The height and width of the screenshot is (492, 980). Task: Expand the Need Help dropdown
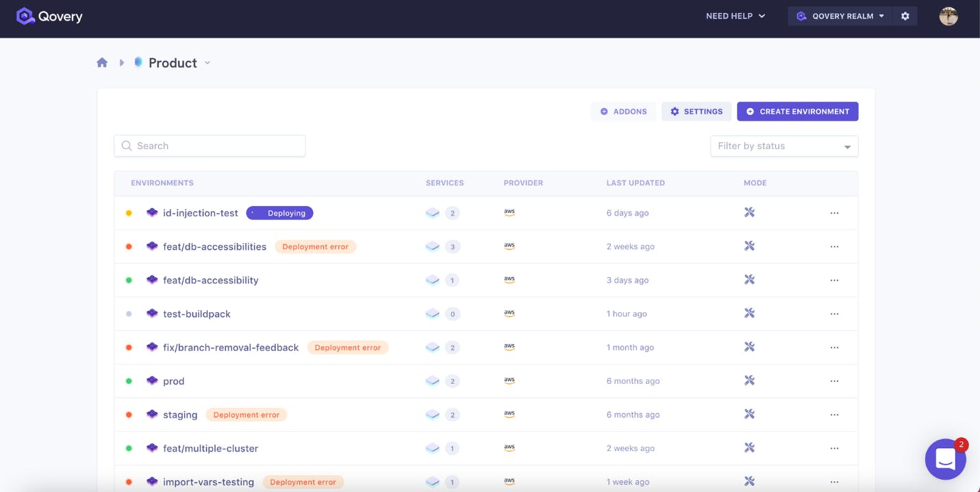tap(736, 16)
